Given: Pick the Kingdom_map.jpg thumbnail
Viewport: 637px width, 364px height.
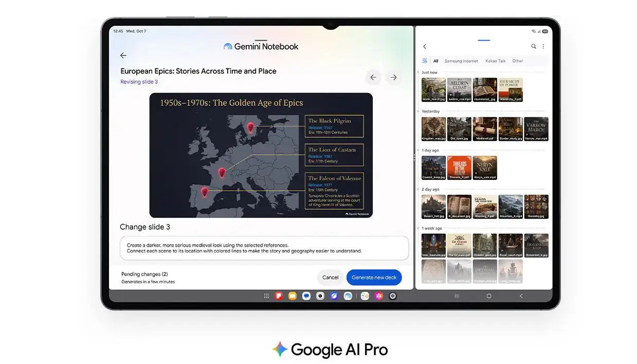Looking at the screenshot, I should [x=433, y=129].
